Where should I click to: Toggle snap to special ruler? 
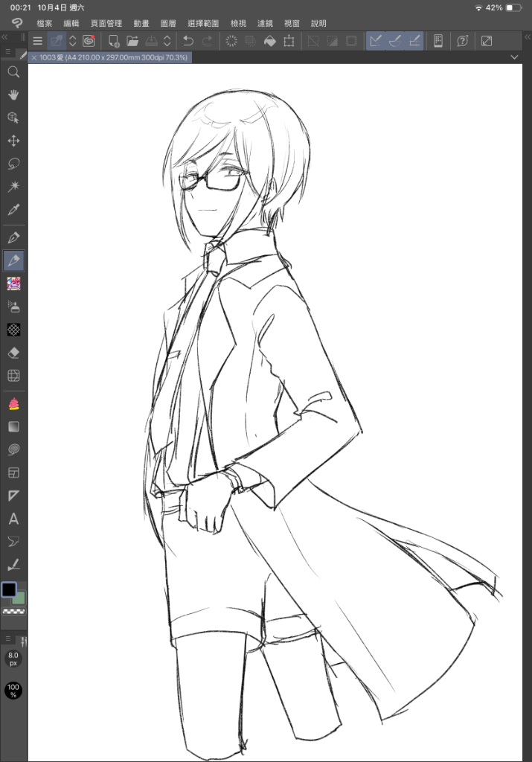[x=396, y=41]
